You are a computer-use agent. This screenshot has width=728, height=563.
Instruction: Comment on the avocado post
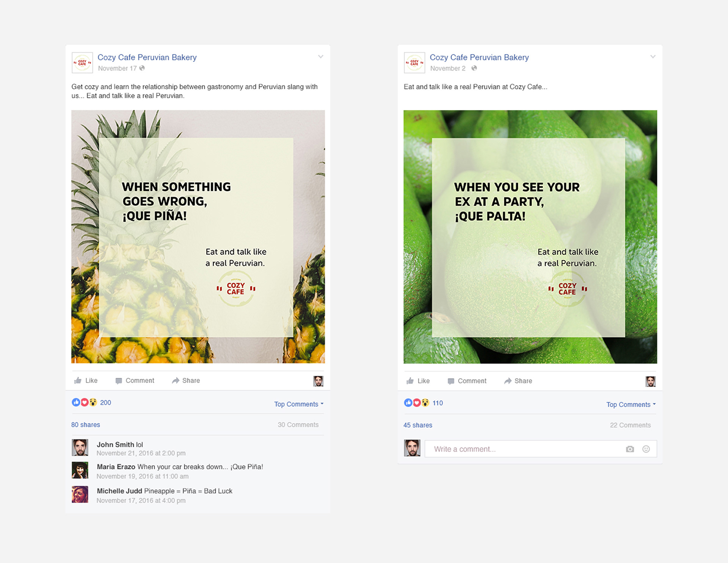tap(467, 381)
